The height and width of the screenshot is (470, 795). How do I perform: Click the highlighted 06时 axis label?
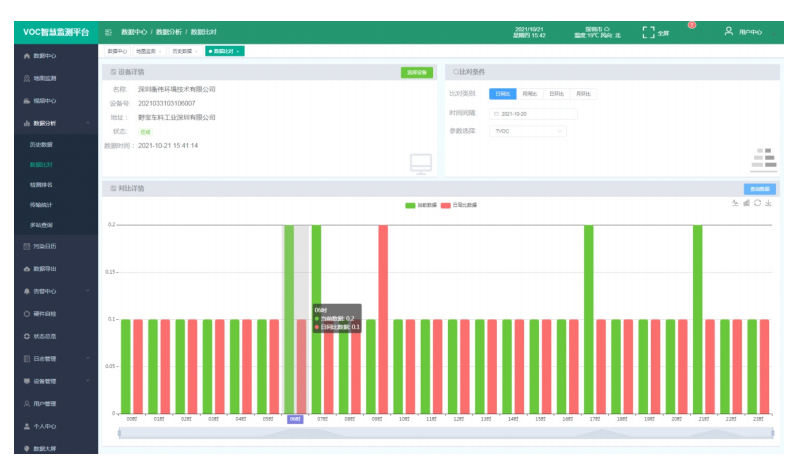295,419
